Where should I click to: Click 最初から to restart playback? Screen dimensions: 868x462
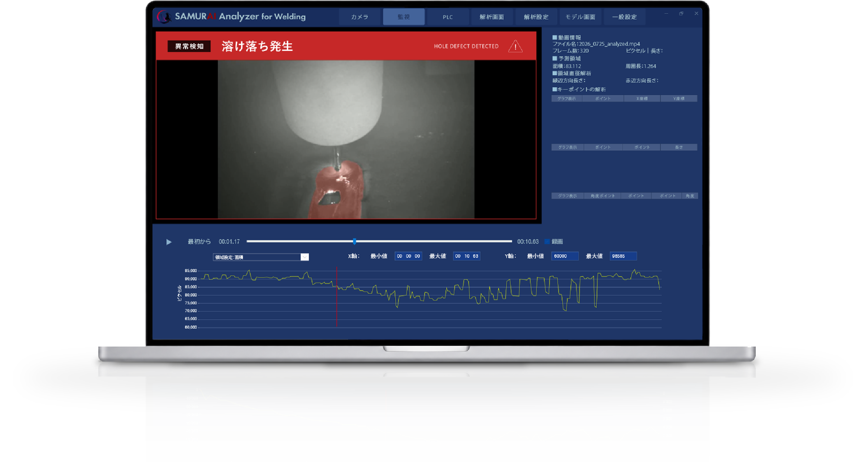199,241
